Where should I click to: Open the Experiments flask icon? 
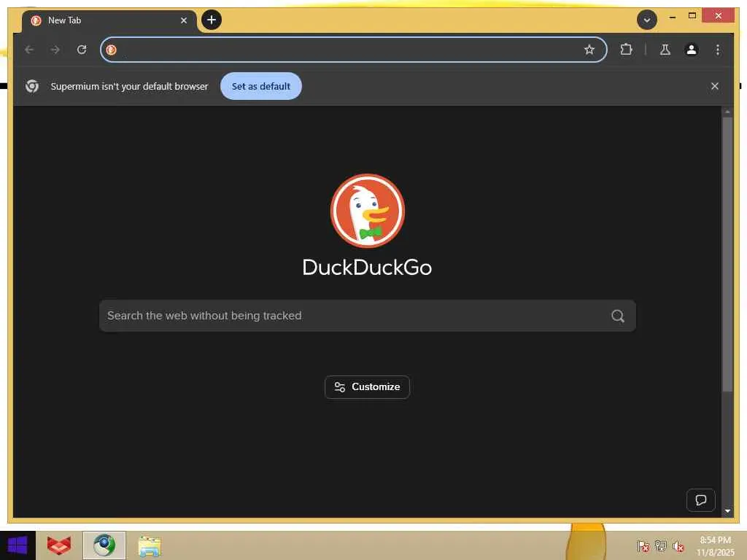[x=665, y=50]
